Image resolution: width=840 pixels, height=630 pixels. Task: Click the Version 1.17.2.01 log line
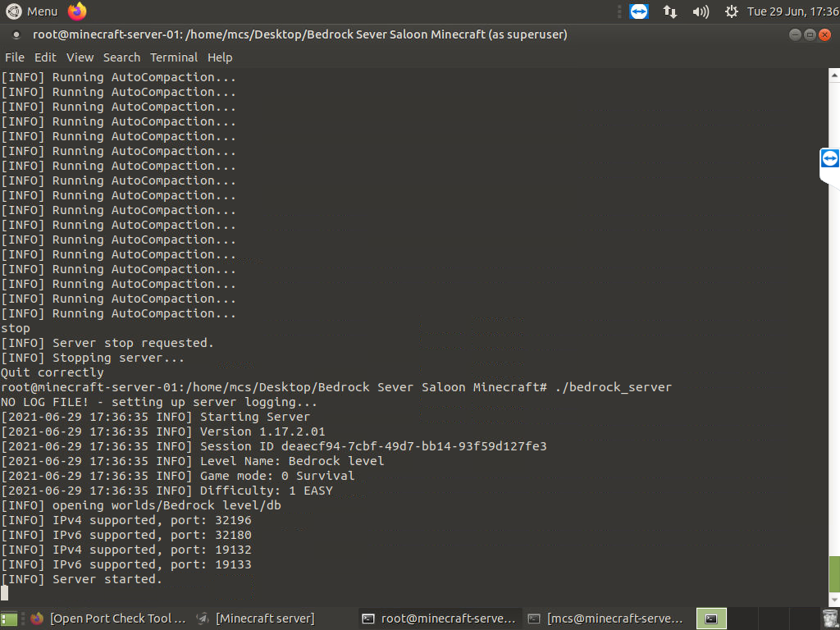click(163, 431)
